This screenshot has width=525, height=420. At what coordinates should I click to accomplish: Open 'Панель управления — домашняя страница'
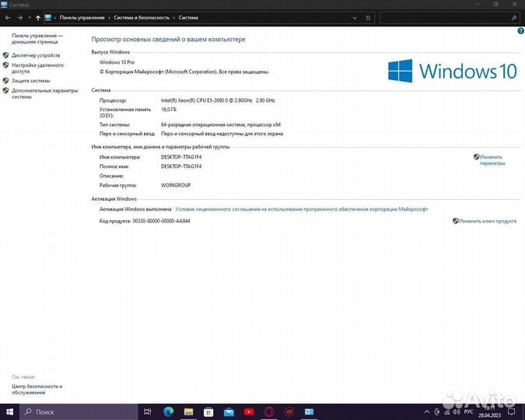pyautogui.click(x=37, y=39)
